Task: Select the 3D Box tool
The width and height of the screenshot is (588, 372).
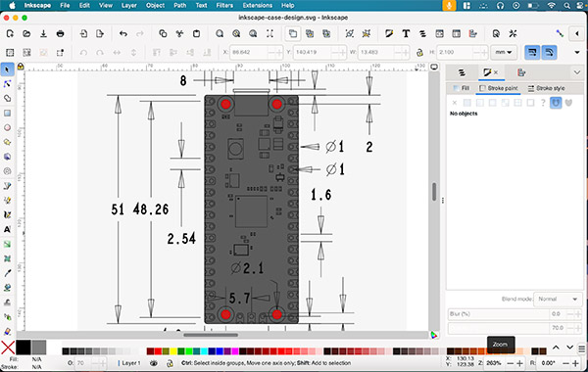Action: click(7, 157)
